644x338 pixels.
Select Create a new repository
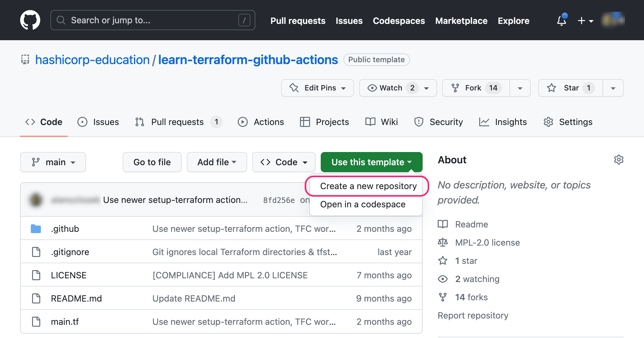click(368, 186)
